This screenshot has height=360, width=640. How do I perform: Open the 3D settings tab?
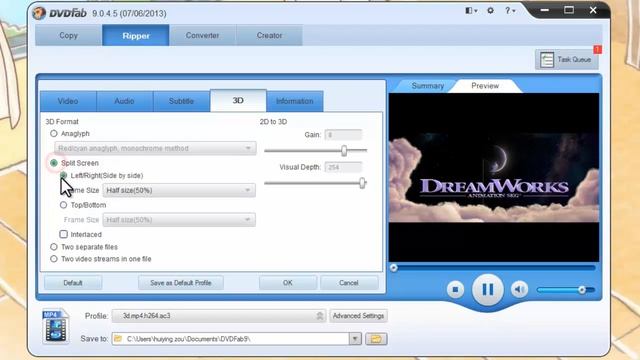238,100
